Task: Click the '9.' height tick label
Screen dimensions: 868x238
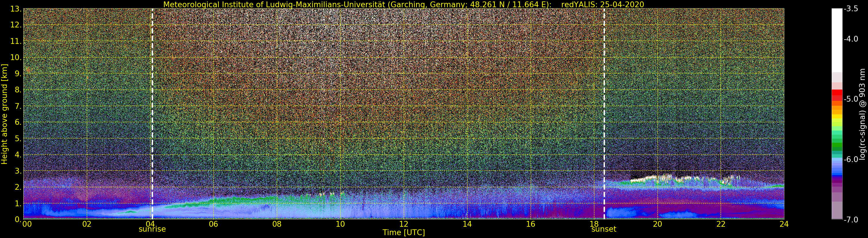Action: (18, 74)
